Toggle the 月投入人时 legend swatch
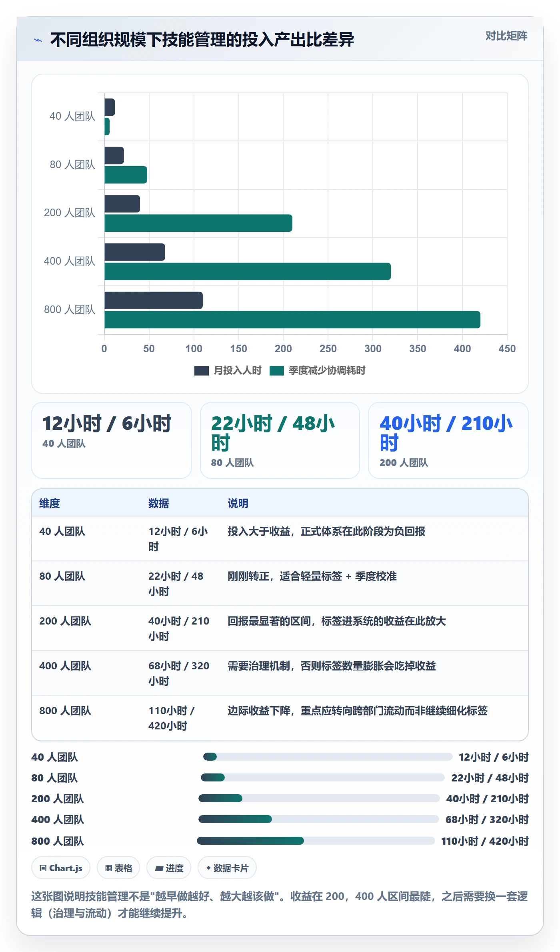The height and width of the screenshot is (952, 560). 201,371
